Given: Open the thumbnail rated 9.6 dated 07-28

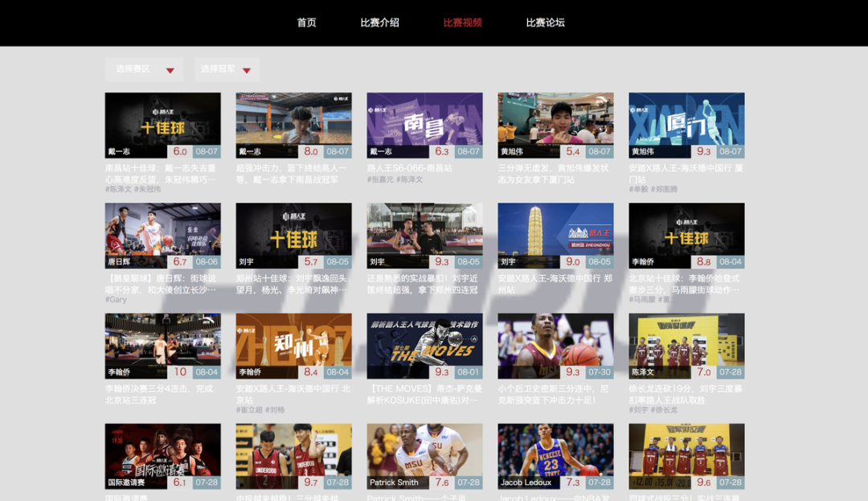Looking at the screenshot, I should (x=686, y=456).
